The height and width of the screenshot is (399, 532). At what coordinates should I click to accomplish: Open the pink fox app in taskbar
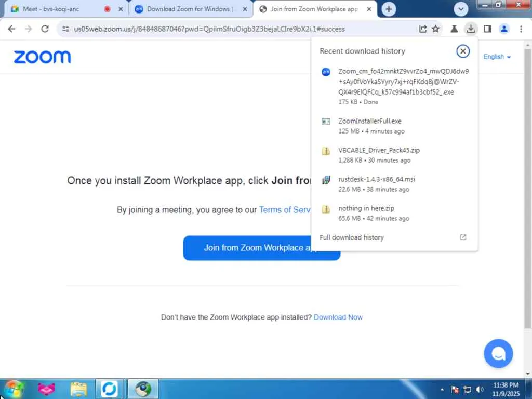coord(46,389)
